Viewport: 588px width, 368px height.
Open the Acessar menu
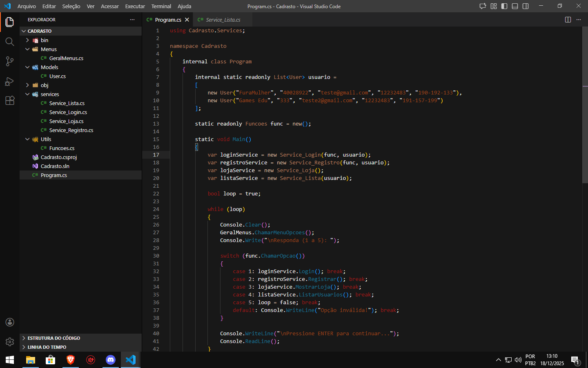pyautogui.click(x=110, y=6)
